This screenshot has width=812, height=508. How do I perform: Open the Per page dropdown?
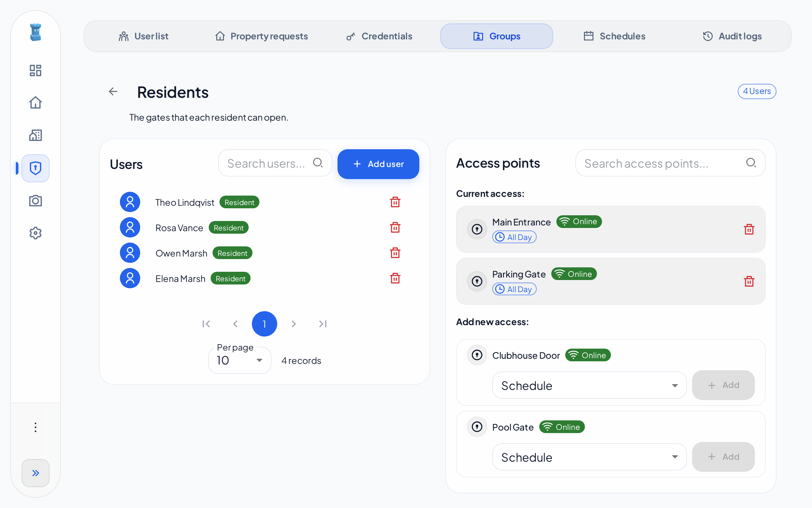[239, 360]
